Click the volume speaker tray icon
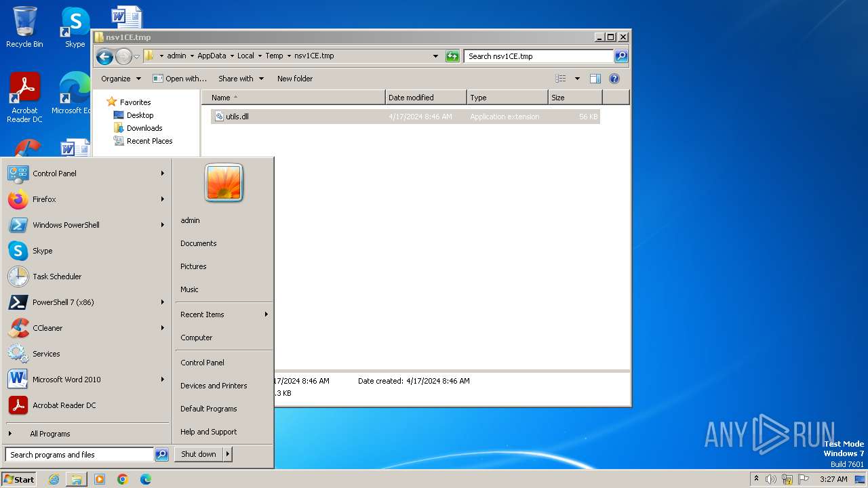The width and height of the screenshot is (868, 488). point(771,479)
